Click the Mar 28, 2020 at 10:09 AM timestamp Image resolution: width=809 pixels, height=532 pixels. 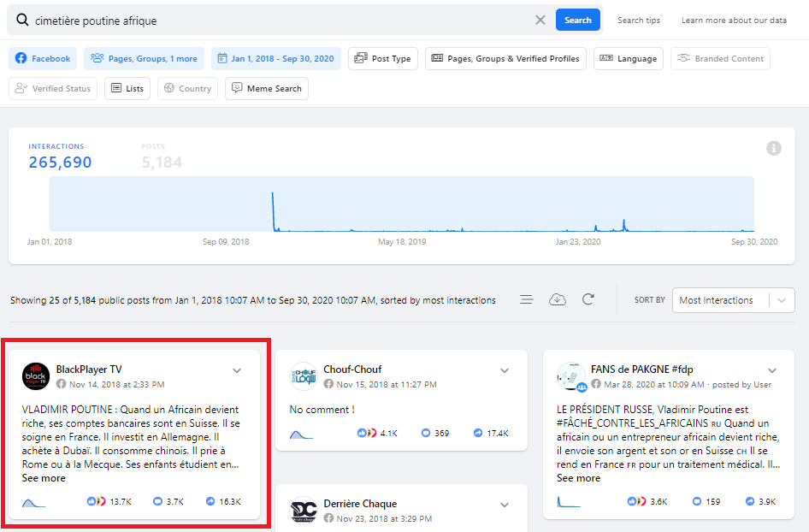tap(654, 384)
